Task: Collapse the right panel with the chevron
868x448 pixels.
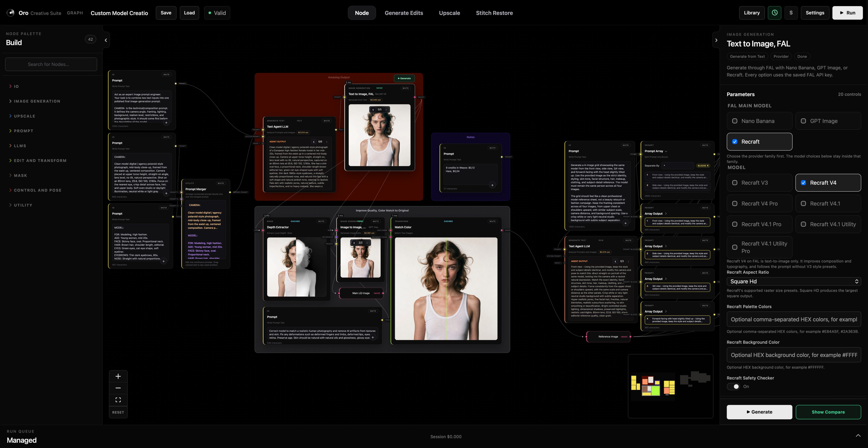Action: (x=716, y=40)
